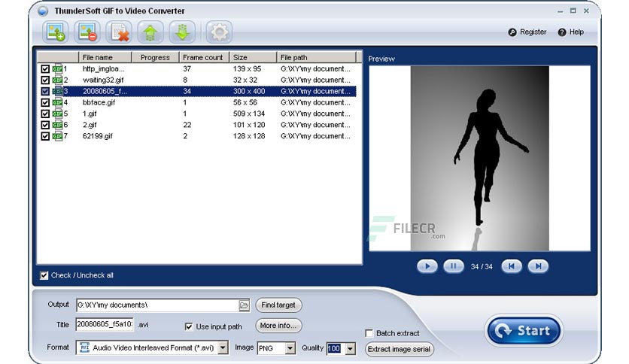Move selected file up with green arrow

(150, 32)
